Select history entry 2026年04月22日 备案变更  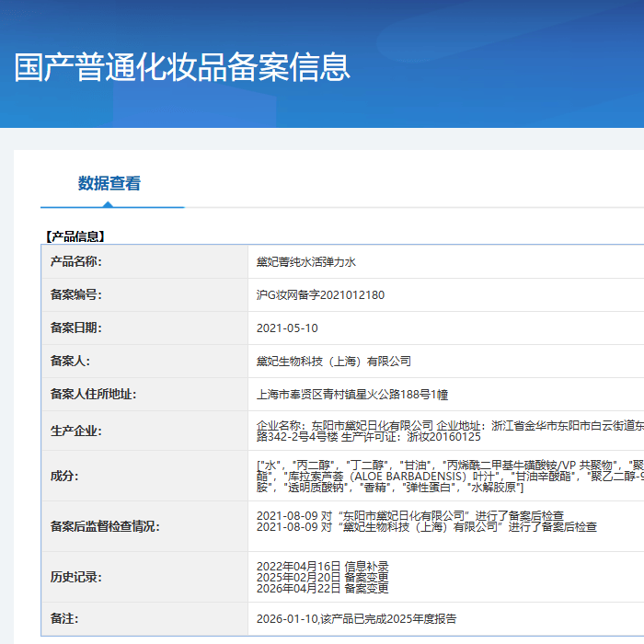point(322,589)
